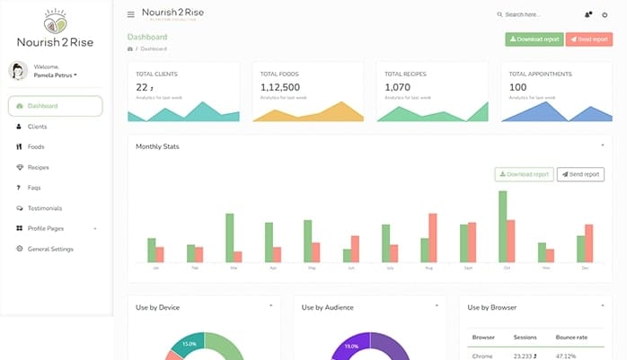Click the red Send report button
Image resolution: width=644 pixels, height=360 pixels.
coord(589,40)
